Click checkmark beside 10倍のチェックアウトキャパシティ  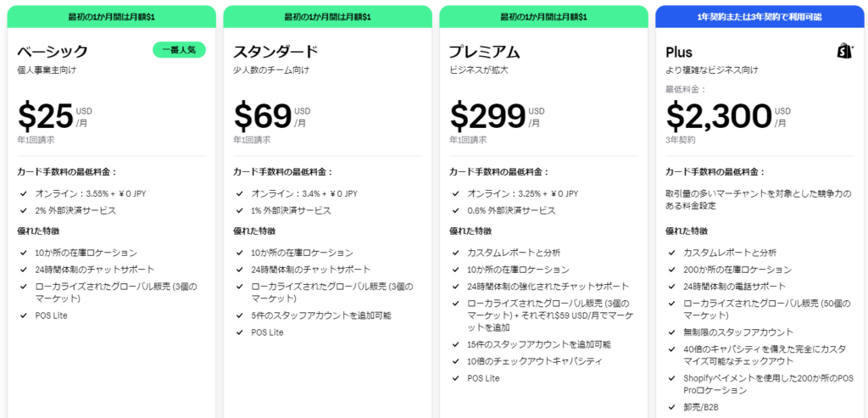tap(455, 361)
